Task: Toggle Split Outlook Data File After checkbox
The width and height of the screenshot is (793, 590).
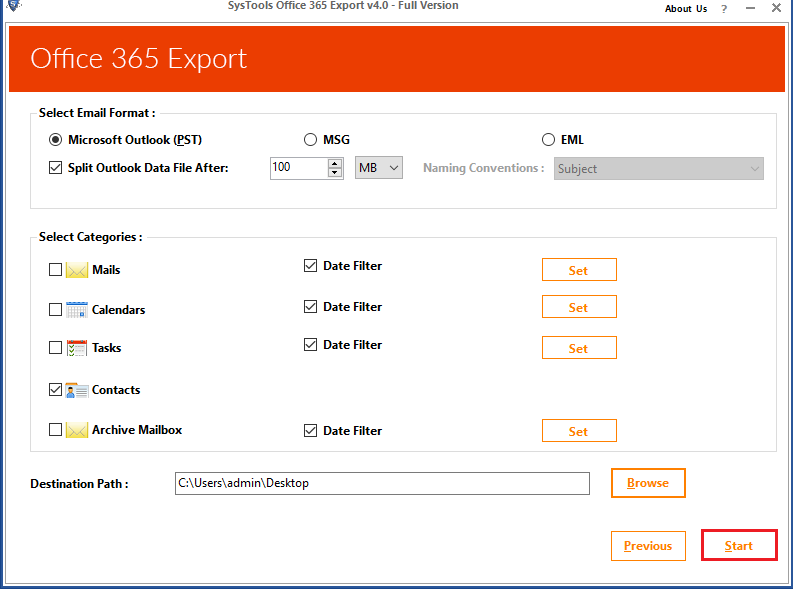Action: point(55,167)
